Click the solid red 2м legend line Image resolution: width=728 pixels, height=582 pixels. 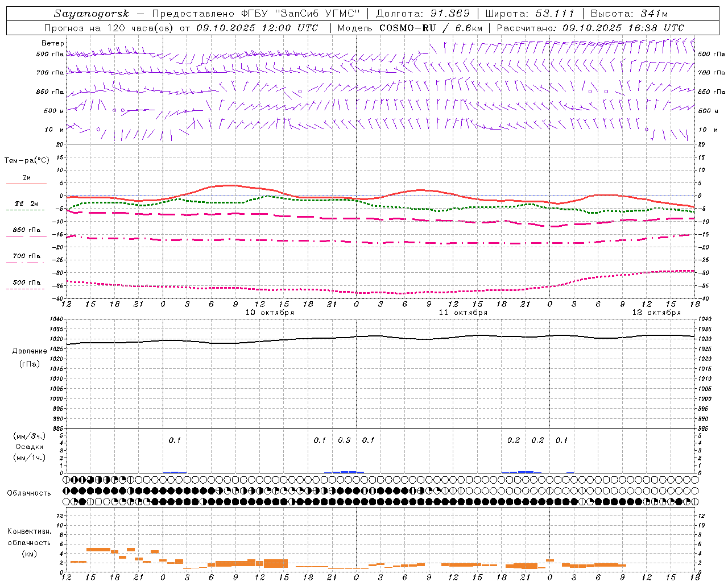(26, 184)
